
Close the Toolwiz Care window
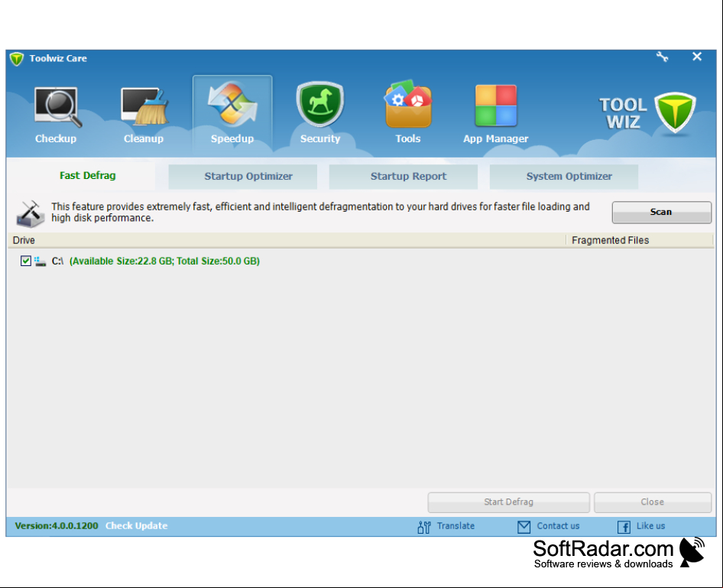(697, 57)
